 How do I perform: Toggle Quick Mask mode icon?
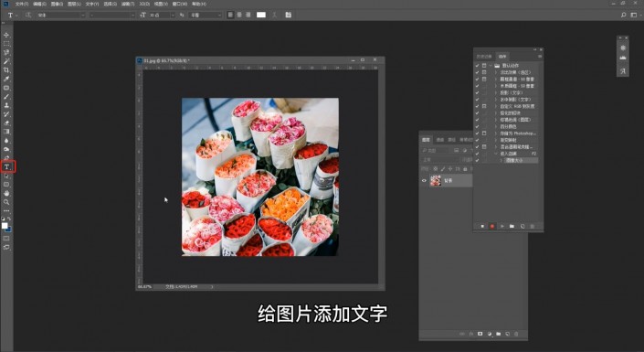coord(6,239)
